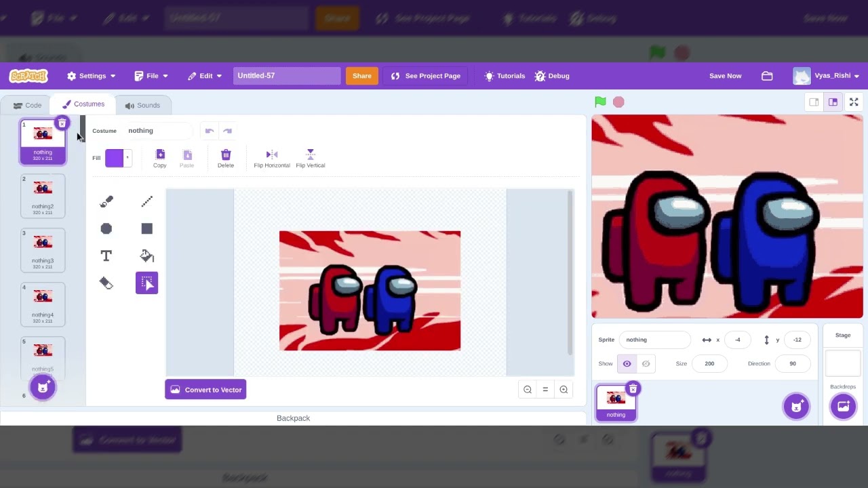Select the Rectangle tool
This screenshot has height=488, width=868.
click(146, 228)
